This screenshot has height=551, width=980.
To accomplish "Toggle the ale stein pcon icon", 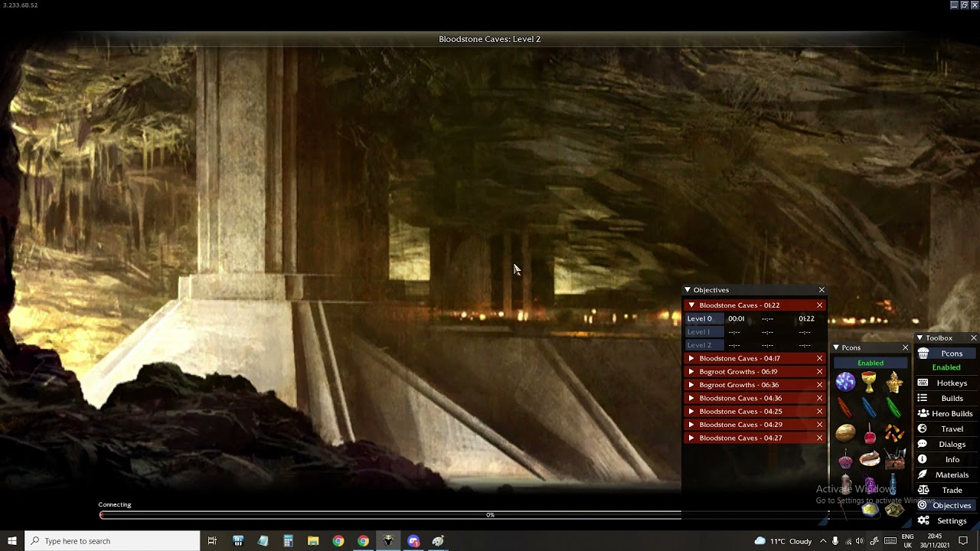I will coord(845,484).
